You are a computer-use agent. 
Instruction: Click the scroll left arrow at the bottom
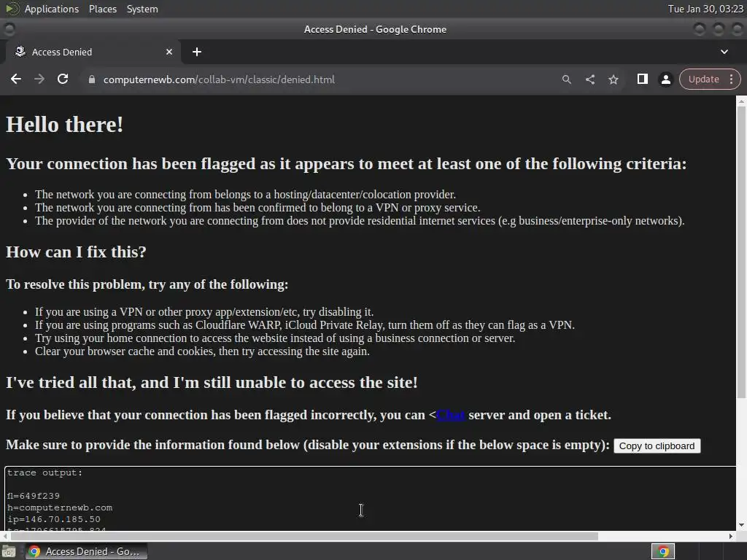click(x=5, y=536)
